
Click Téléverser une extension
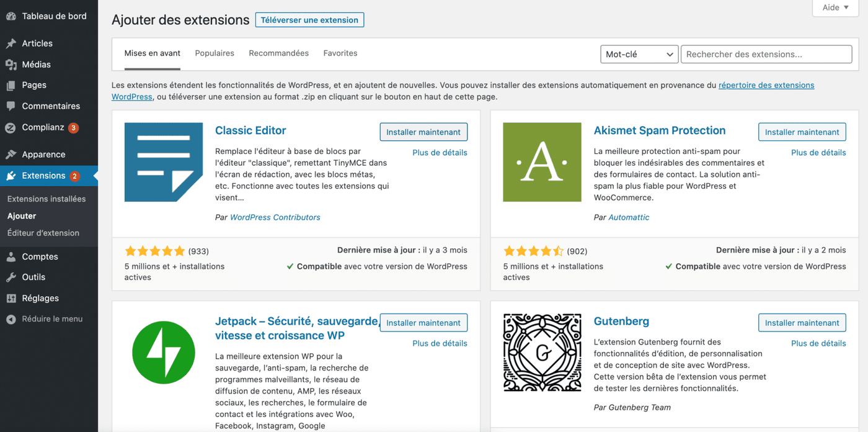click(309, 19)
